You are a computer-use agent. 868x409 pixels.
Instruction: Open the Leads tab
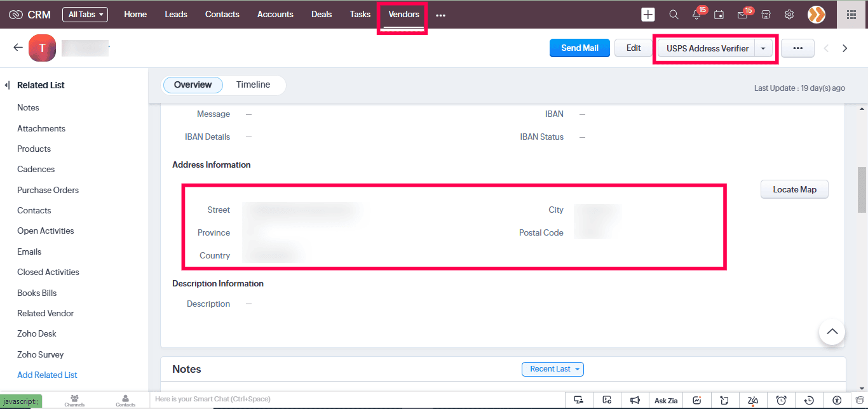(x=176, y=14)
